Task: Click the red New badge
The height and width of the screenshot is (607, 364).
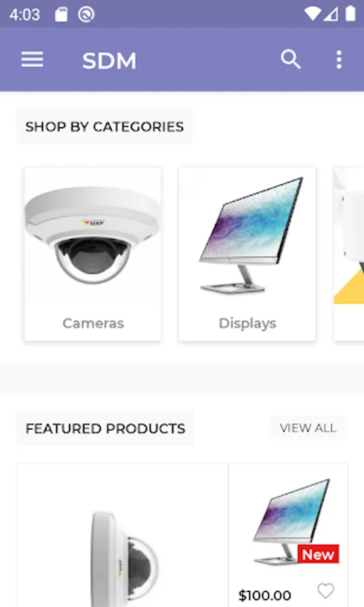Action: [x=318, y=554]
